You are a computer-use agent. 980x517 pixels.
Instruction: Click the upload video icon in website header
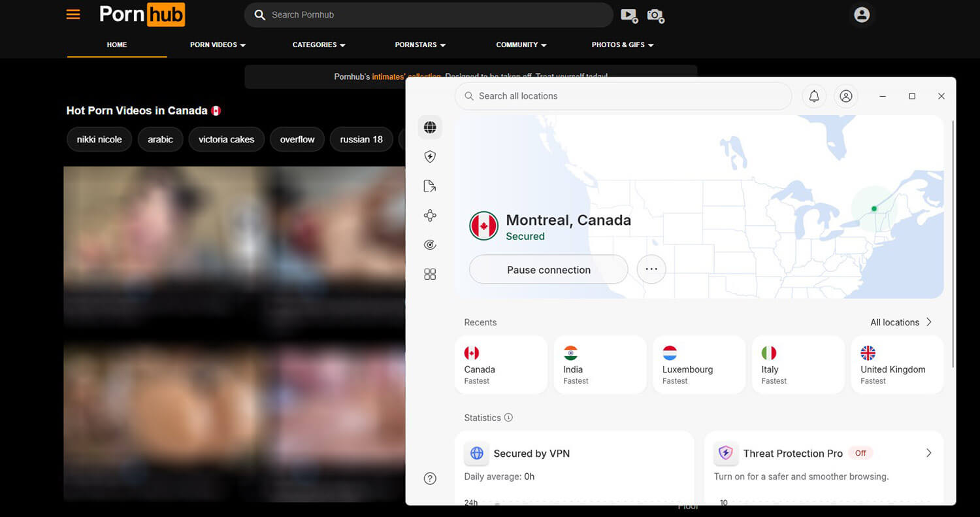pos(629,15)
